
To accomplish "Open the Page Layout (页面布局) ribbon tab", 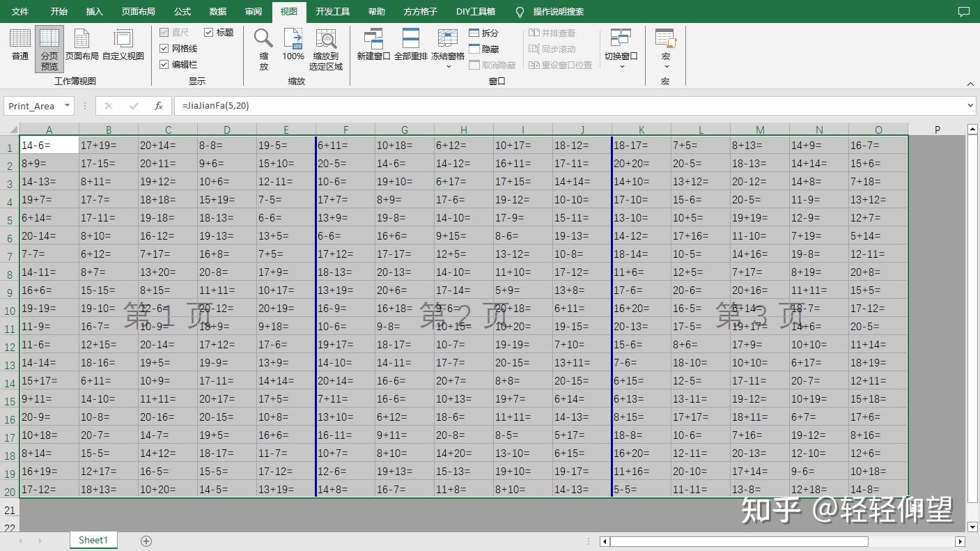I will [x=138, y=12].
